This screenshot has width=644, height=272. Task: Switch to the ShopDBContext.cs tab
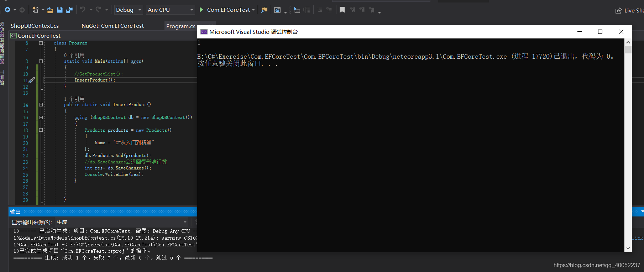click(x=35, y=26)
